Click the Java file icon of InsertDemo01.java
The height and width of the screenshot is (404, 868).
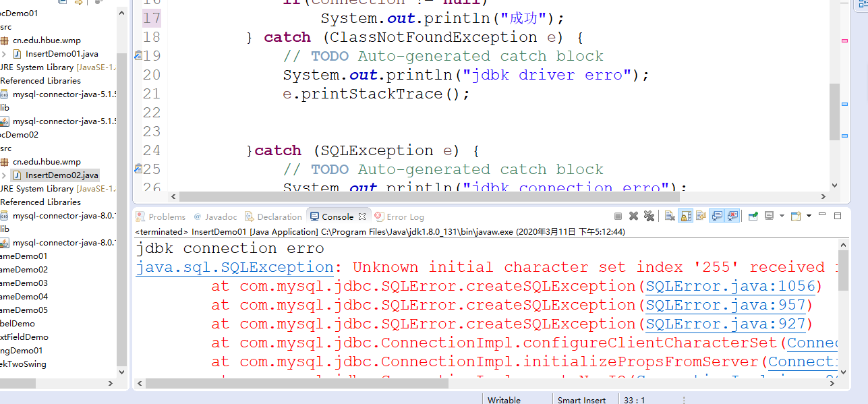tap(18, 54)
